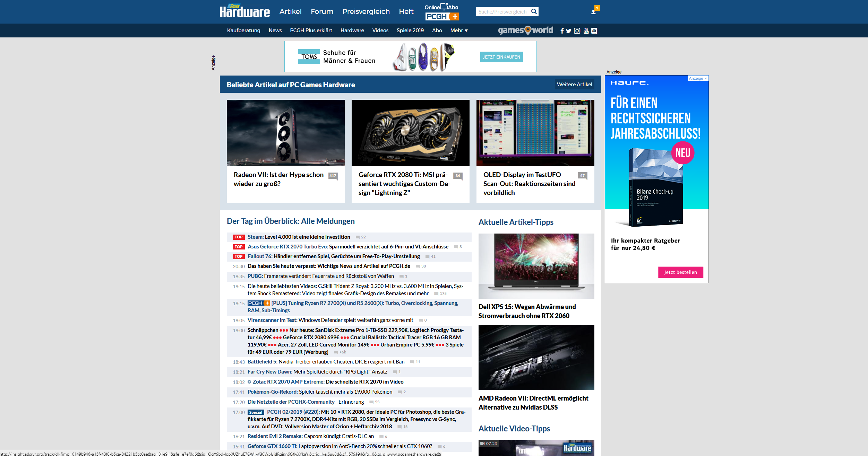Click the >6k comment icon beside Schnäppchen
The width and height of the screenshot is (868, 456).
pyautogui.click(x=340, y=352)
